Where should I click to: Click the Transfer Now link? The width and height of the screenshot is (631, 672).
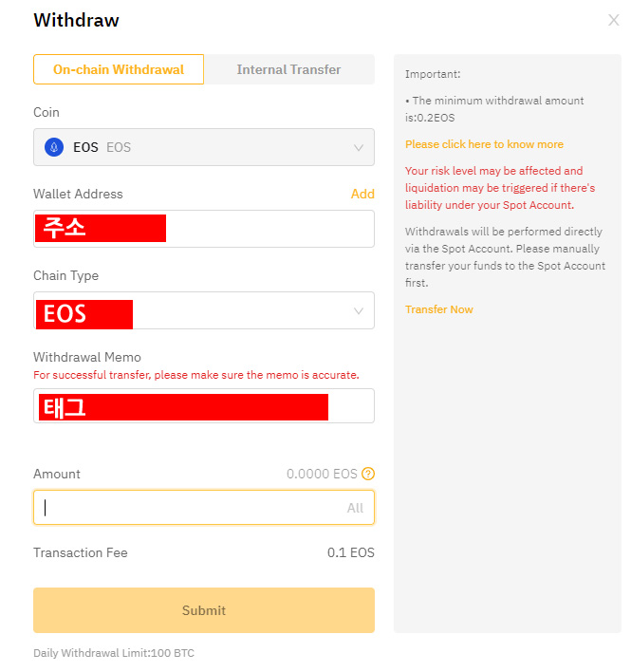pyautogui.click(x=439, y=309)
